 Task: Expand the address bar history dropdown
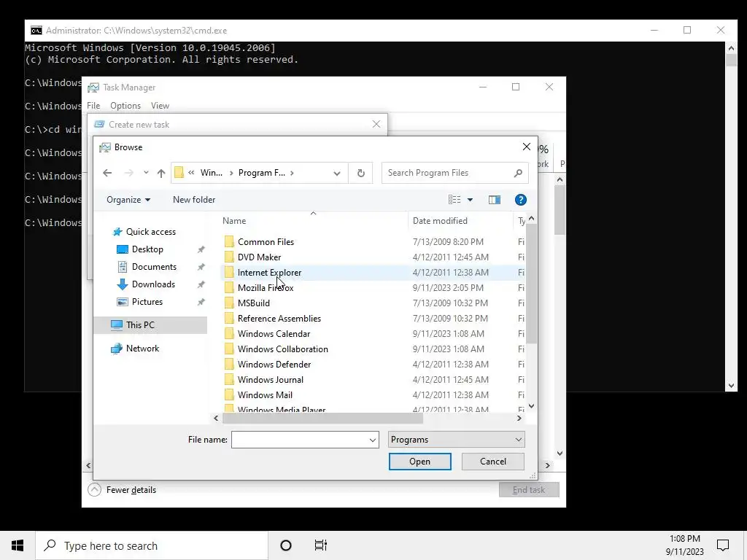pos(337,173)
